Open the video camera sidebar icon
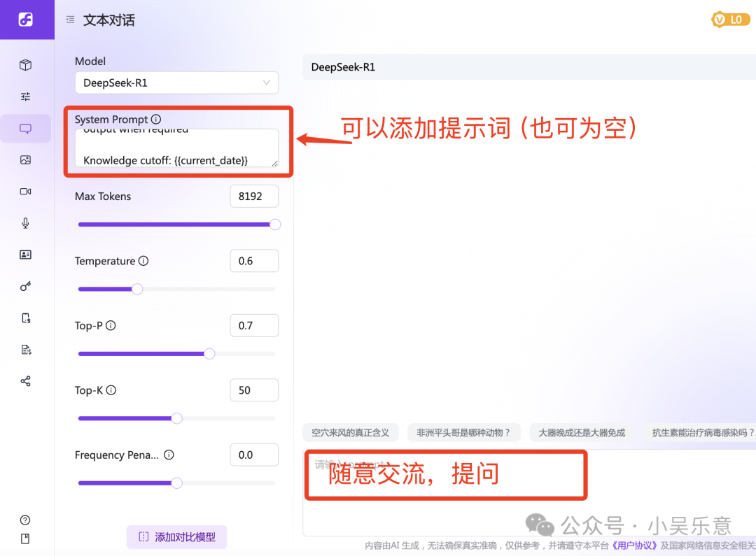756x556 pixels. click(x=26, y=191)
